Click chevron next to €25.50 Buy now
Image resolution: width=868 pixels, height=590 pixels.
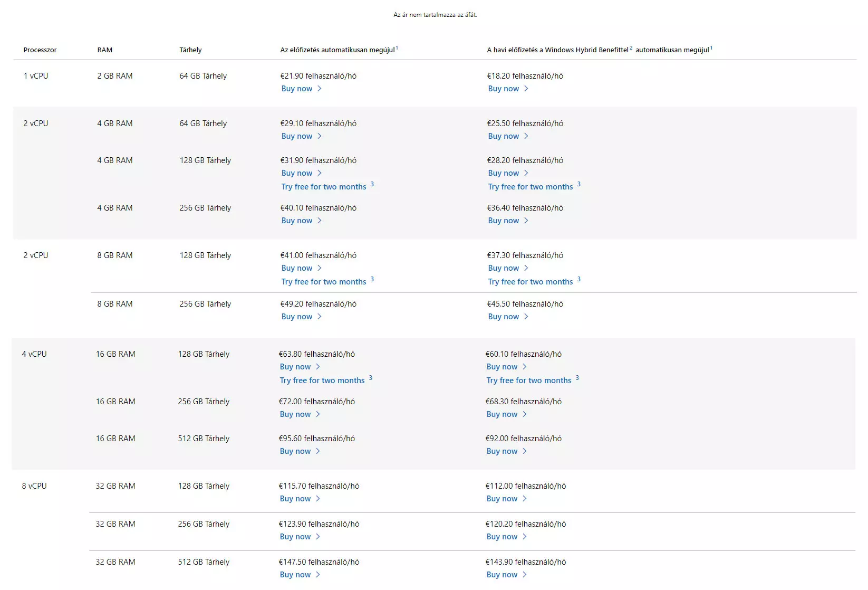[x=526, y=136]
